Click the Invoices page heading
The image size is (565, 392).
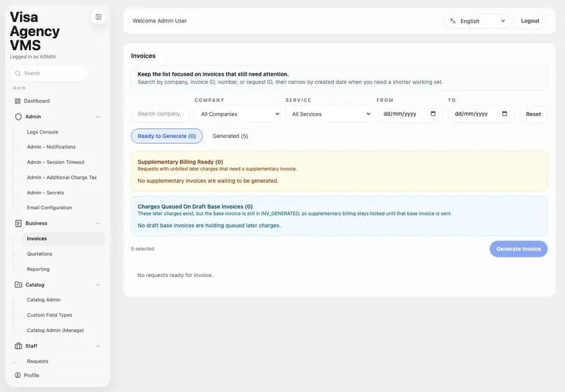tap(143, 56)
